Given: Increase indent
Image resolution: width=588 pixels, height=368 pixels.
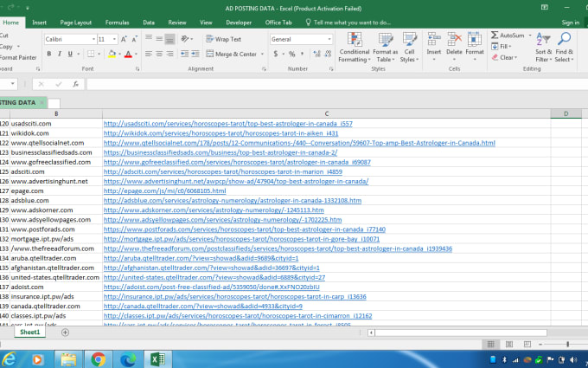Looking at the screenshot, I should pyautogui.click(x=195, y=54).
